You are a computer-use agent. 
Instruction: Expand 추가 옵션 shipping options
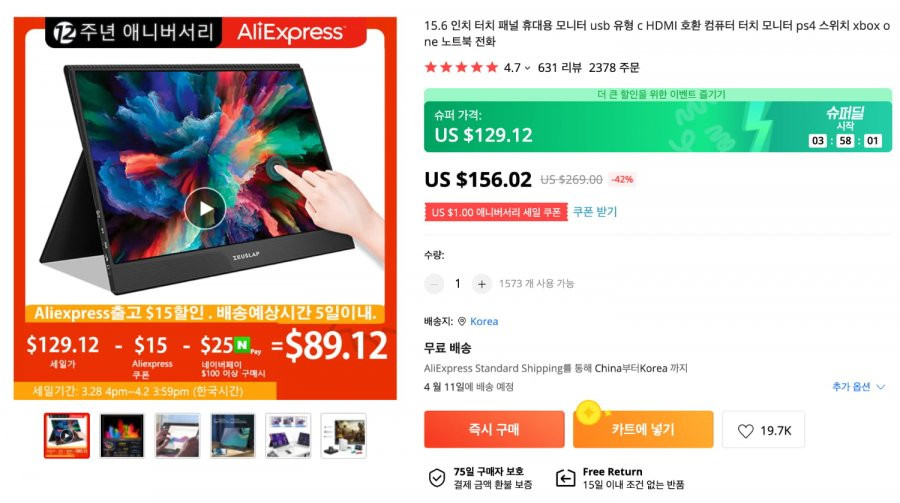859,387
